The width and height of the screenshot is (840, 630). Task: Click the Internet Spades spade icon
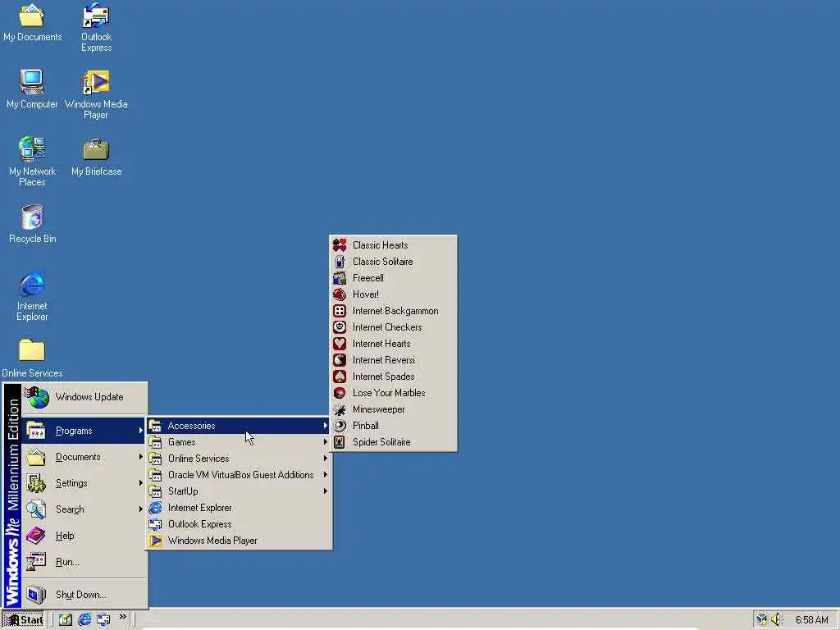click(340, 377)
